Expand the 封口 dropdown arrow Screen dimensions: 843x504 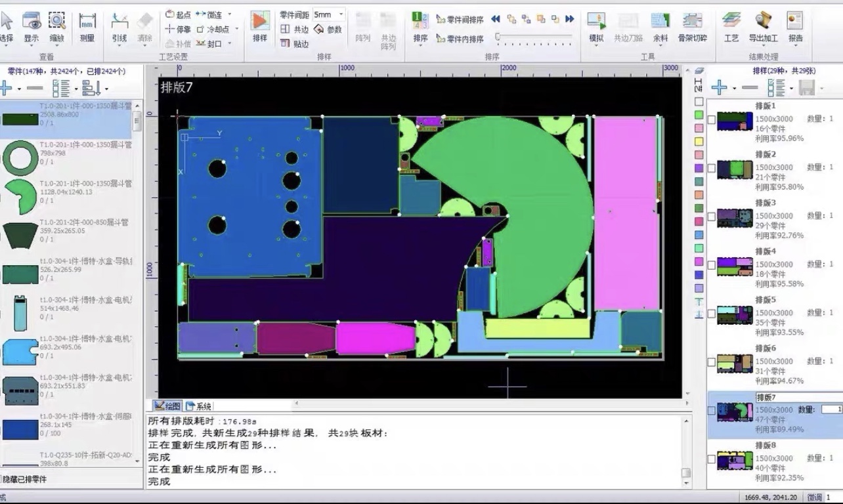pyautogui.click(x=229, y=44)
